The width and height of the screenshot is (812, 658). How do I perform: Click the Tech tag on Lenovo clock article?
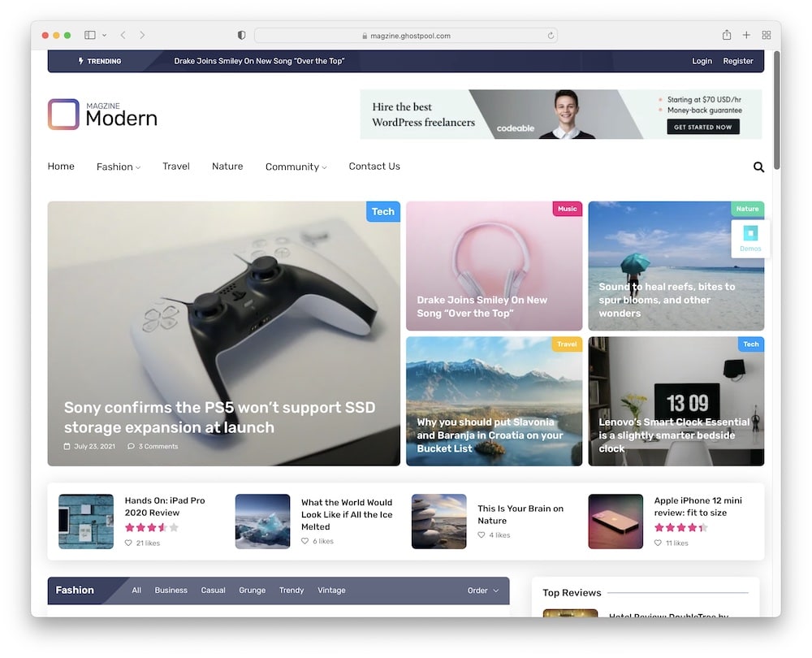751,344
